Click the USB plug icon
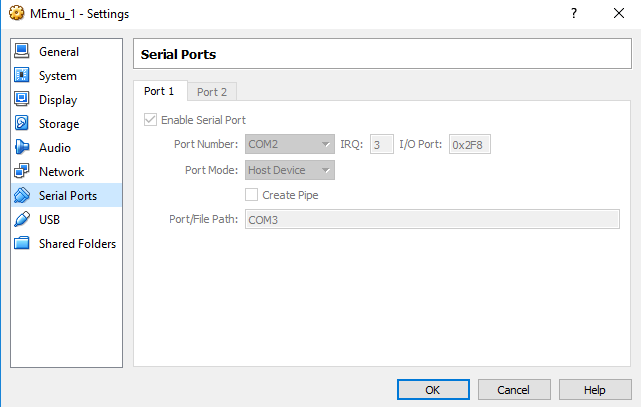 click(x=22, y=220)
